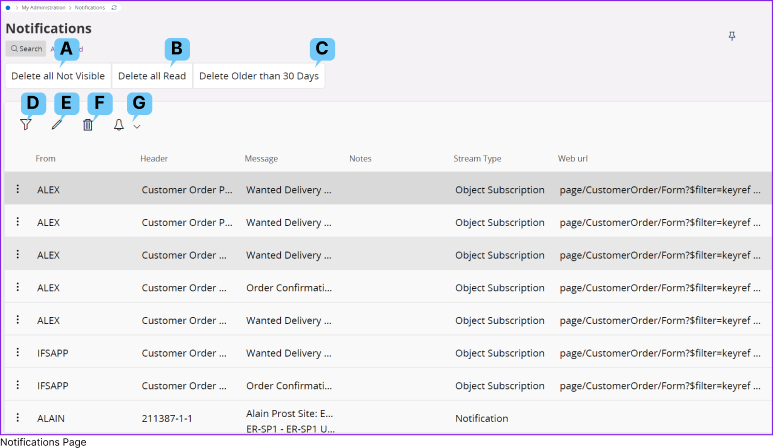773x448 pixels.
Task: Click Delete Older than 30 Days
Action: pyautogui.click(x=259, y=76)
